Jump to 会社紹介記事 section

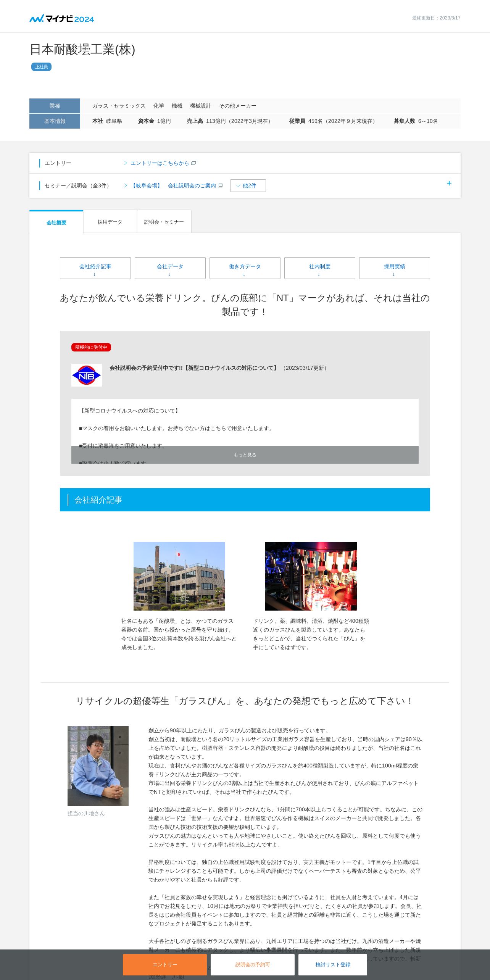[x=95, y=268]
